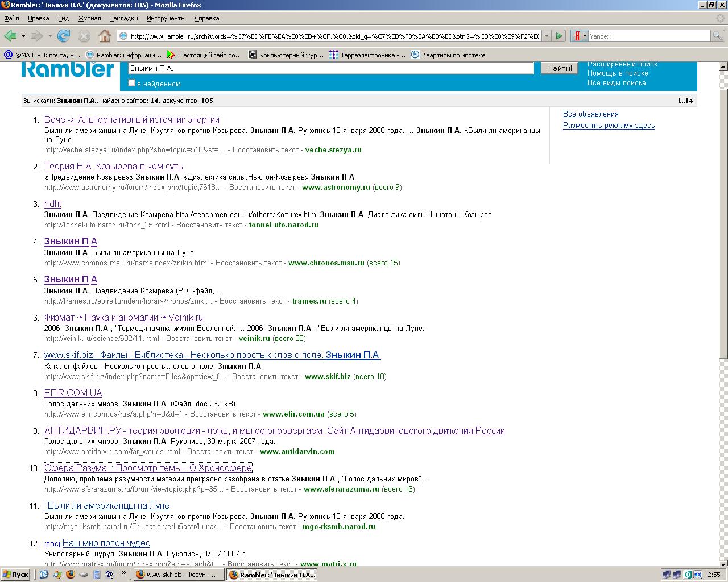728x582 pixels.
Task: Expand the address bar URL history dropdown
Action: (x=547, y=36)
